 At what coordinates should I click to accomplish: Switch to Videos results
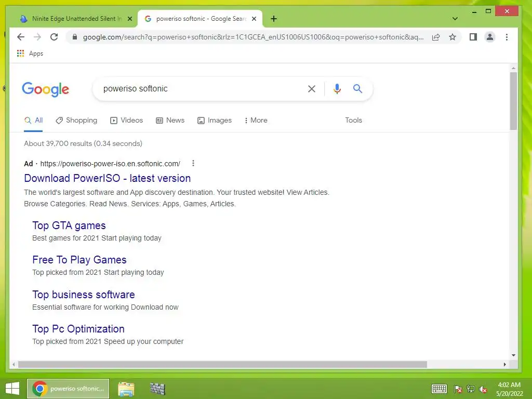127,121
